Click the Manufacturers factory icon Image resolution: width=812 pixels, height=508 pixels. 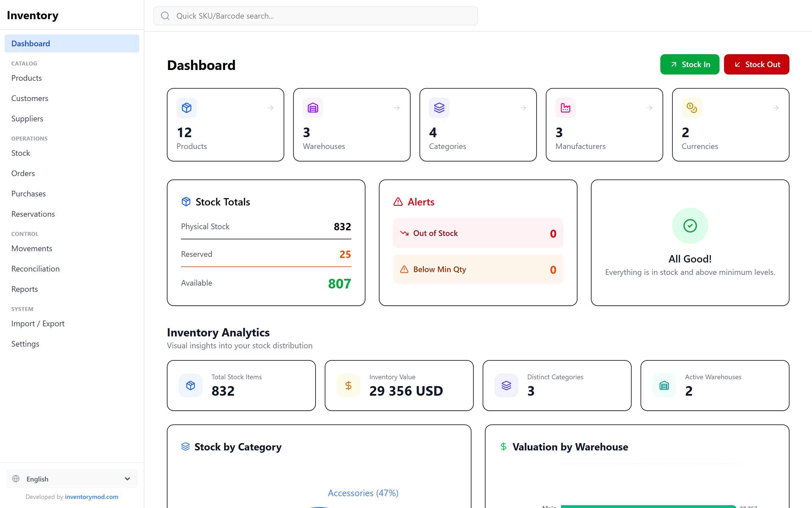pos(565,108)
